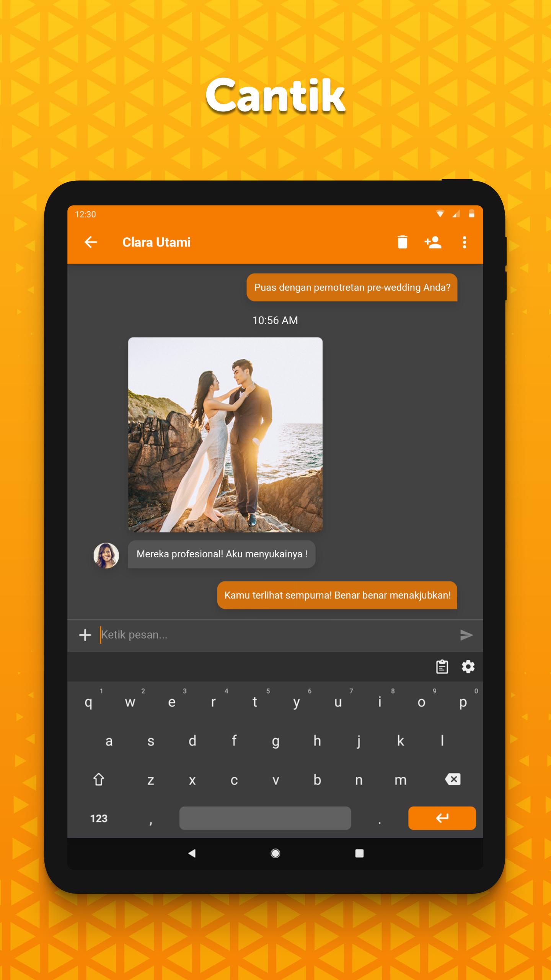Tap Clara's profile avatar

[106, 555]
